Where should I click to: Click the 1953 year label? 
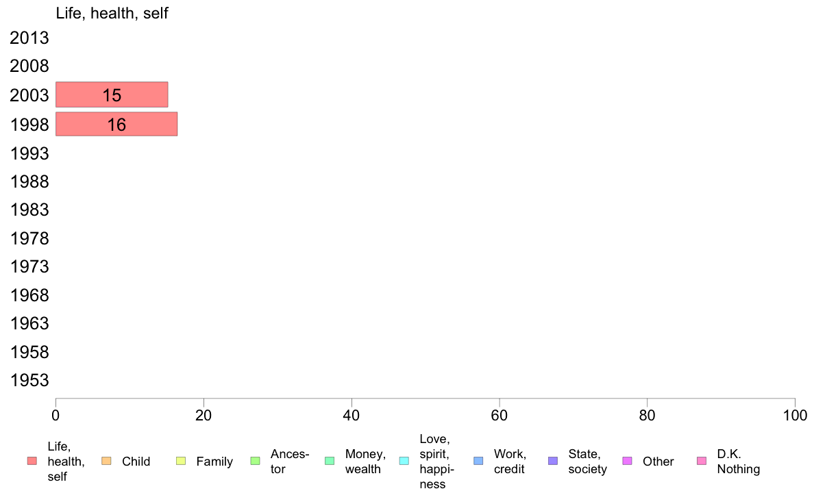coord(29,381)
